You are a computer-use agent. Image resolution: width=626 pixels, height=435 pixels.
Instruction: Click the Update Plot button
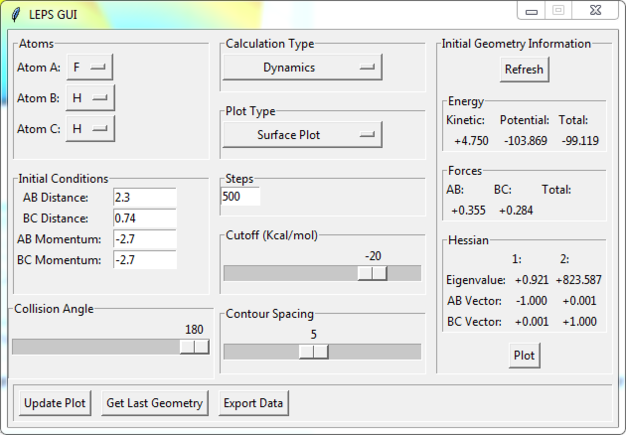pyautogui.click(x=54, y=403)
